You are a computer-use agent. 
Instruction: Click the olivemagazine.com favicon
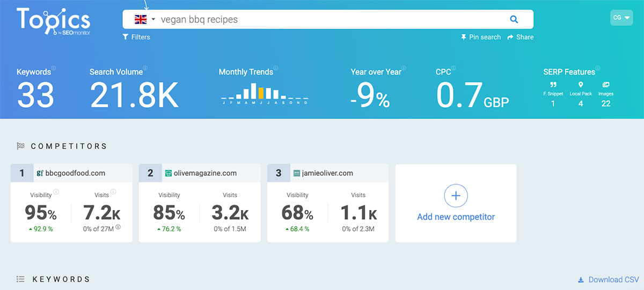click(x=169, y=173)
